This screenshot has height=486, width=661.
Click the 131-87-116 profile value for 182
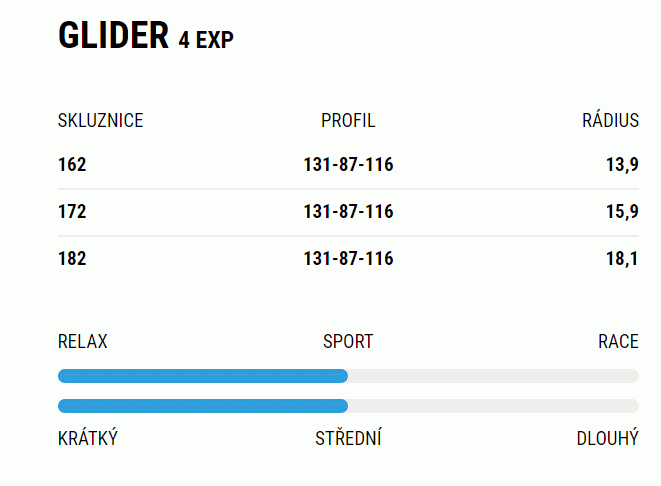[348, 258]
